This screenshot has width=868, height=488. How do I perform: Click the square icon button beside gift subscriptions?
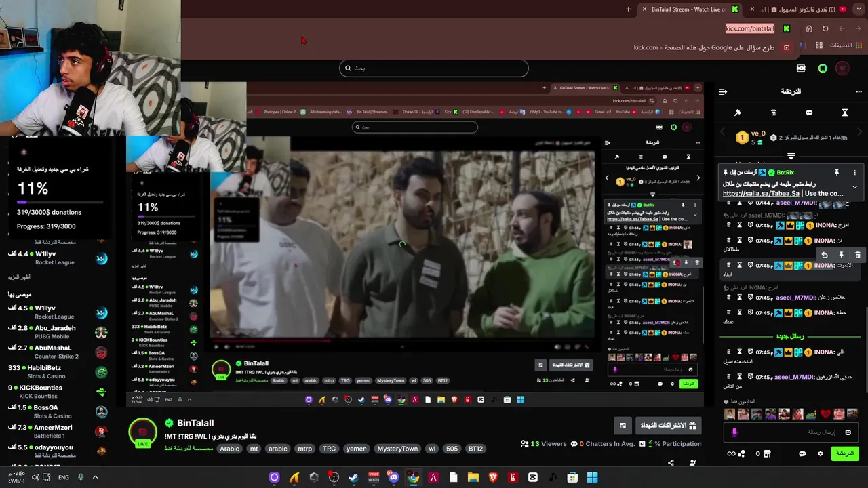[623, 426]
